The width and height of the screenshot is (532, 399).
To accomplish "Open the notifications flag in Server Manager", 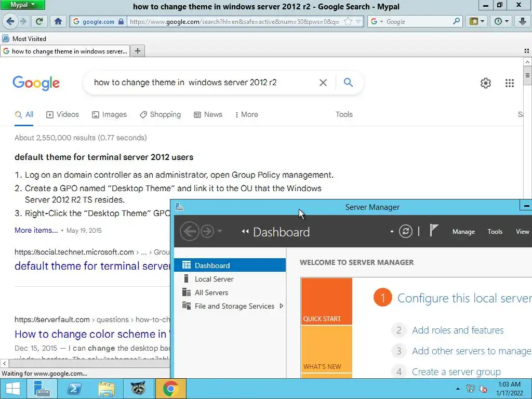I will click(434, 231).
